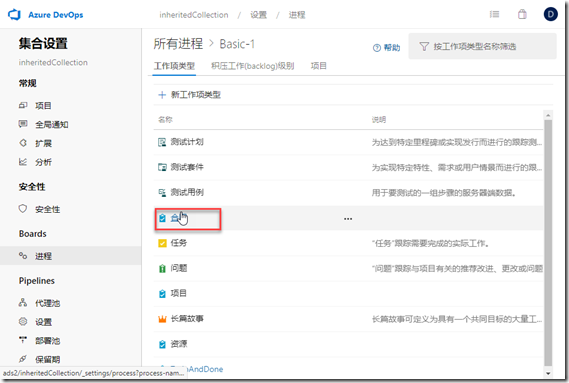569x383 pixels.
Task: Open the 资源 work item type
Action: [x=179, y=344]
